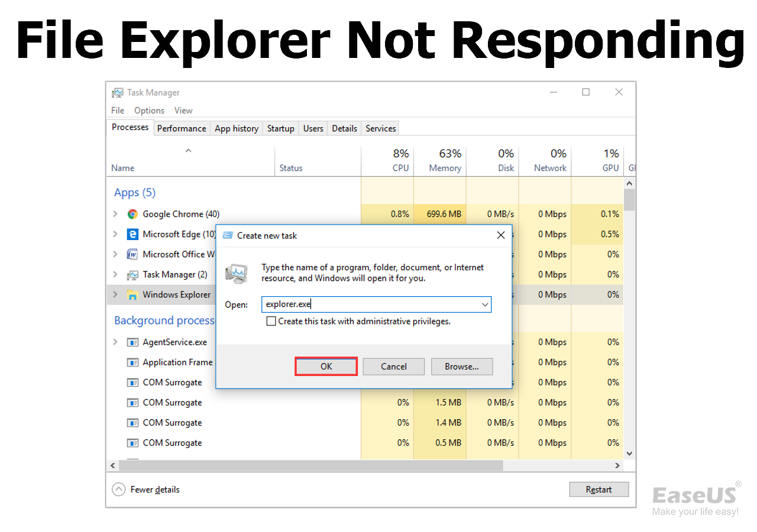Click the AgentService.exe process icon
This screenshot has width=757, height=532.
(x=132, y=342)
